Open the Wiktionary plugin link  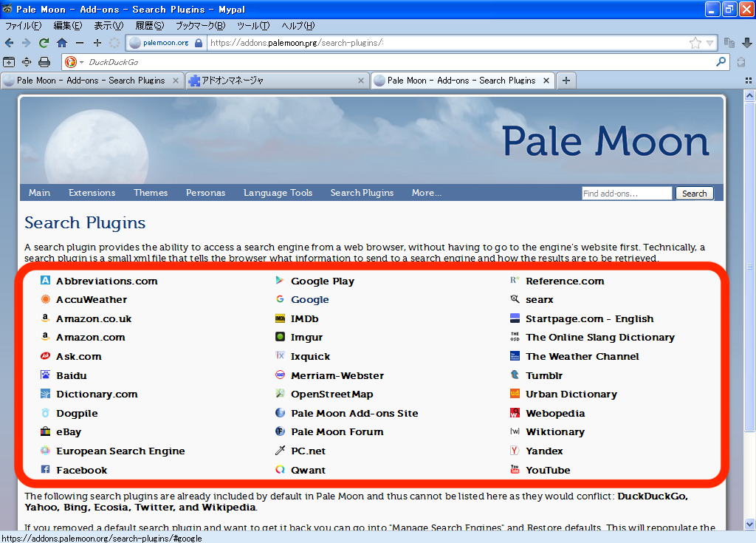click(x=555, y=431)
